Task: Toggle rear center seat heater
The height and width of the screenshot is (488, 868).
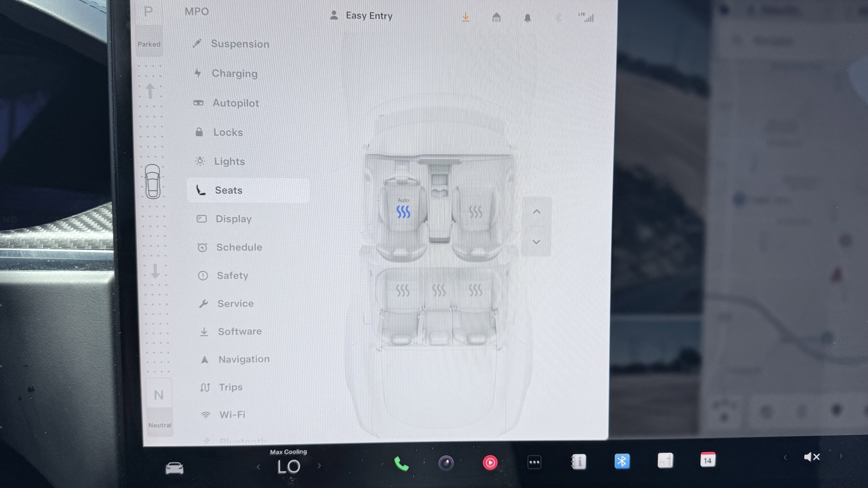Action: [439, 290]
